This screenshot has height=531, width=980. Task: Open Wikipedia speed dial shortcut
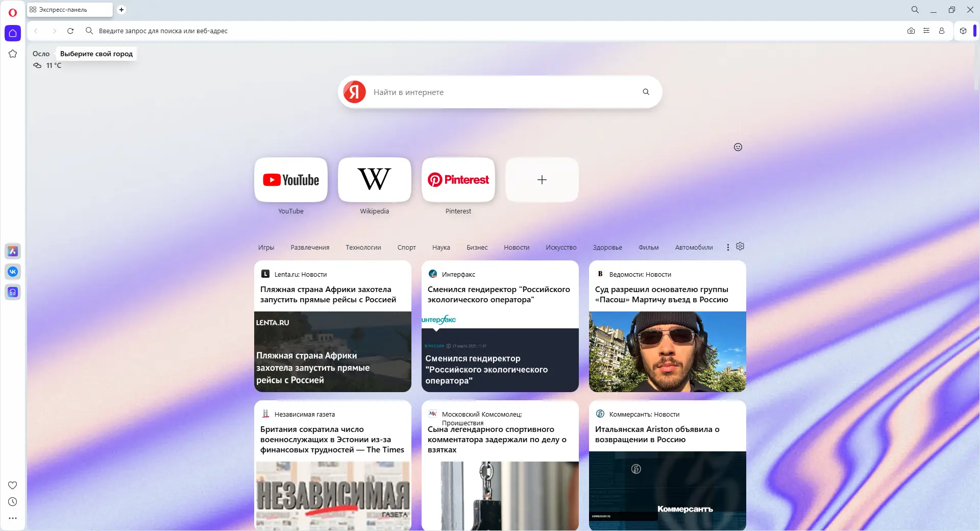[374, 180]
